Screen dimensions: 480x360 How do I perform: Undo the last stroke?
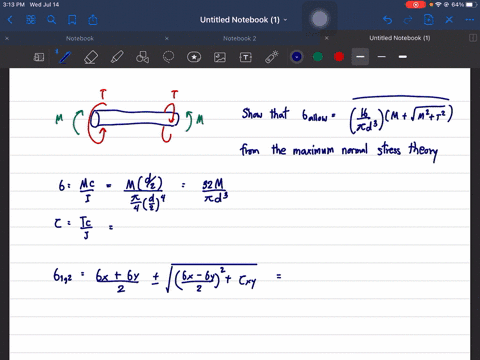point(387,20)
